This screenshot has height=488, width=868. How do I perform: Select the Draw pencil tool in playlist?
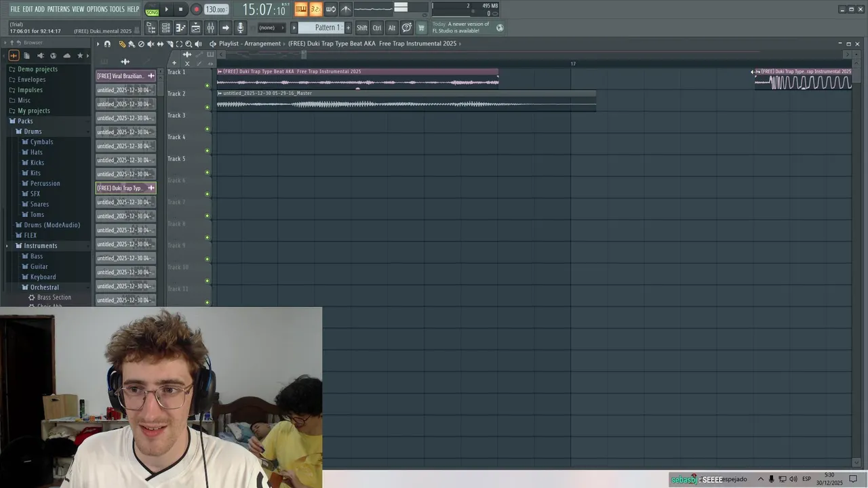122,44
